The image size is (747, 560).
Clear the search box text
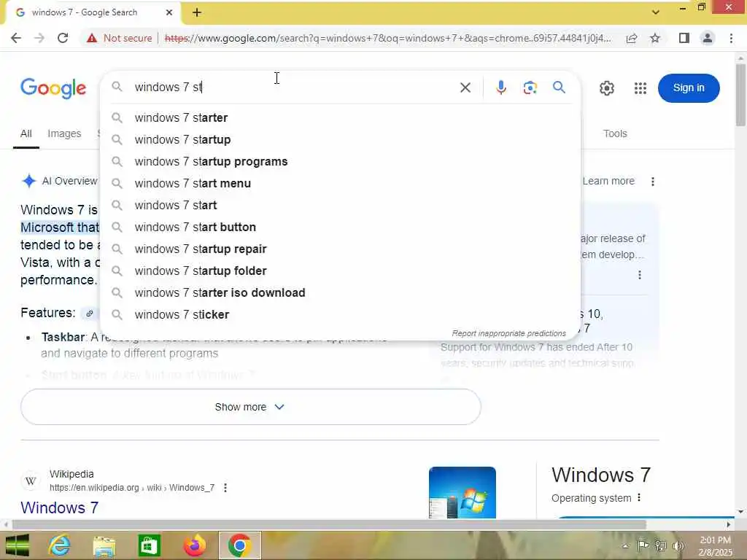click(x=465, y=87)
